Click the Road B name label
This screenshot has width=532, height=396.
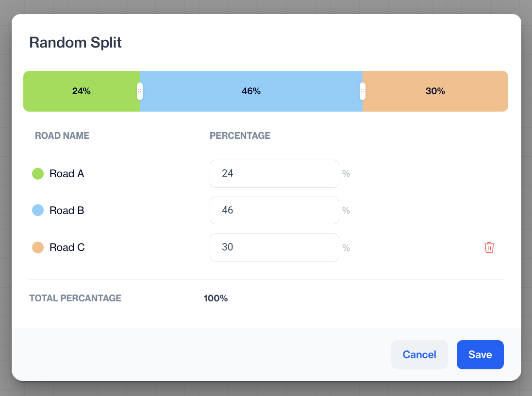(x=67, y=211)
